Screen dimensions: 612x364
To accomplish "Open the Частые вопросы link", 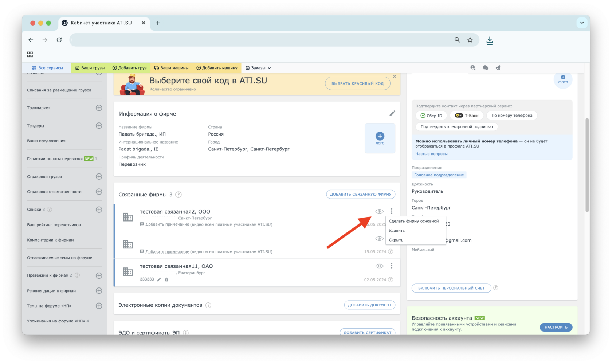I will click(431, 154).
